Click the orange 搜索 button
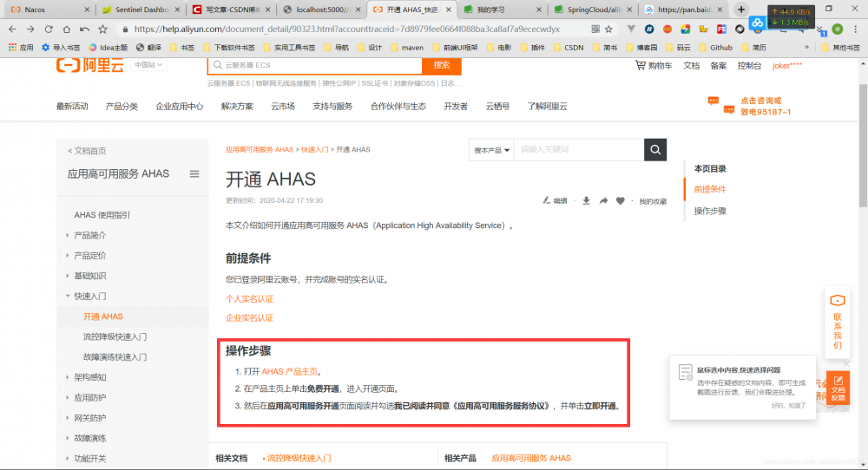The height and width of the screenshot is (470, 868). [441, 65]
